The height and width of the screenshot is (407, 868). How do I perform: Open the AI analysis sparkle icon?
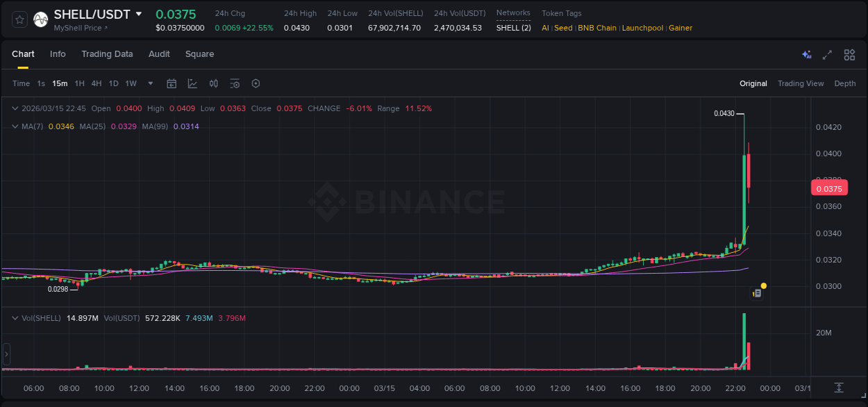pos(806,54)
